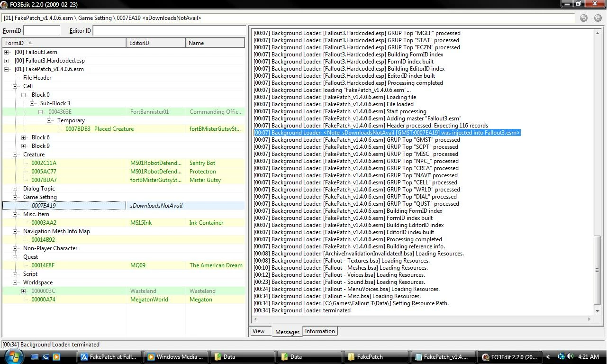Viewport: 607px width, 364px height.
Task: Expand the Wasteland 0000003C worldspace record
Action: coord(23,291)
